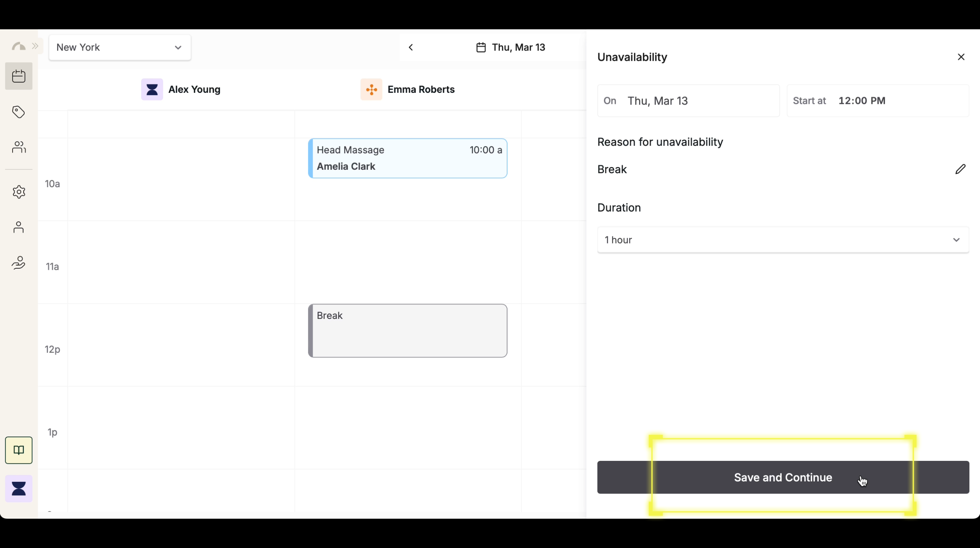Open the calendar view in sidebar
The image size is (980, 548).
(x=19, y=76)
